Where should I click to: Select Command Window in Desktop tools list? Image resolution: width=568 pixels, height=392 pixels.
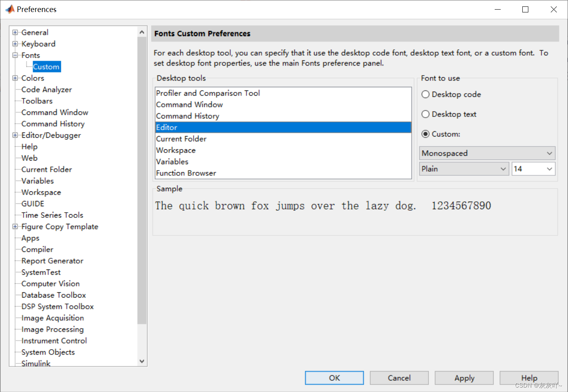click(x=283, y=105)
